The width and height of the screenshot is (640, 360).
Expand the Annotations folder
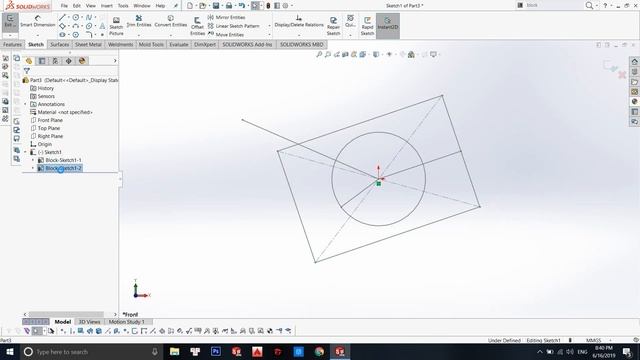point(25,104)
